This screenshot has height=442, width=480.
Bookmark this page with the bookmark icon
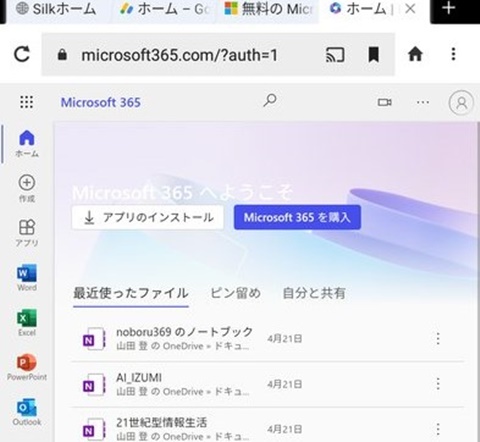click(373, 55)
